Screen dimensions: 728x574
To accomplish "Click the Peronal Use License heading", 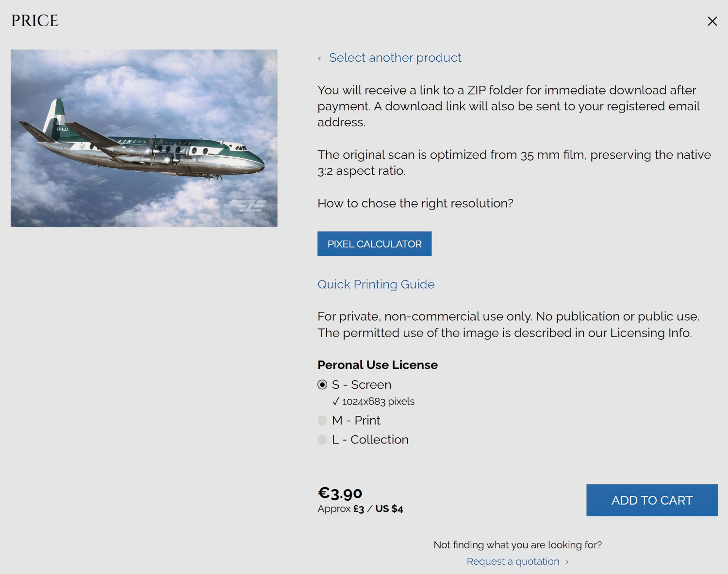I will coord(377,365).
